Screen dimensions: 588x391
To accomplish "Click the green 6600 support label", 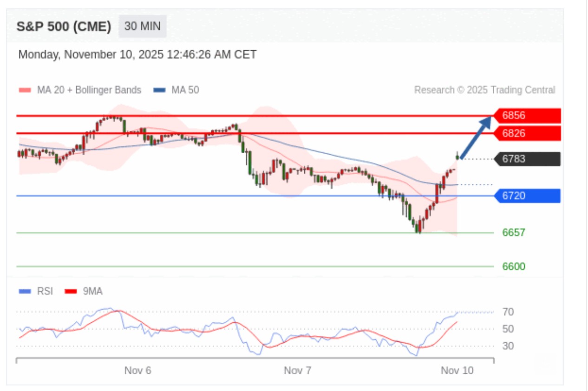I will click(x=514, y=267).
